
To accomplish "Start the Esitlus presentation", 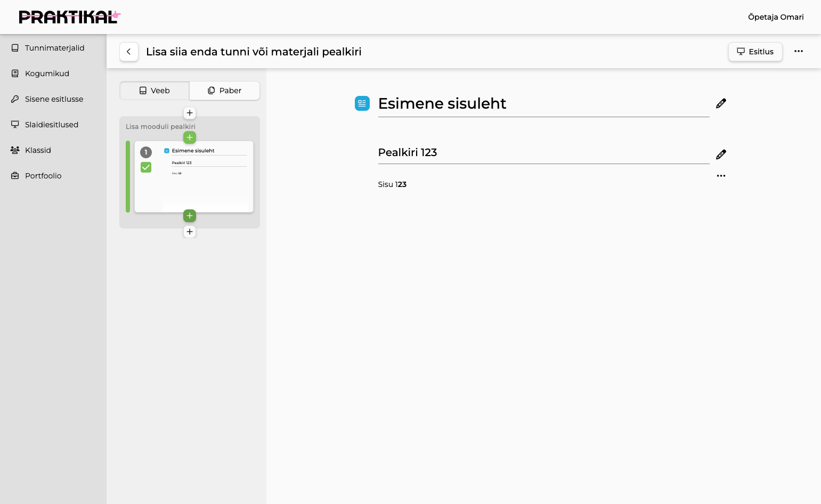I will coord(755,52).
